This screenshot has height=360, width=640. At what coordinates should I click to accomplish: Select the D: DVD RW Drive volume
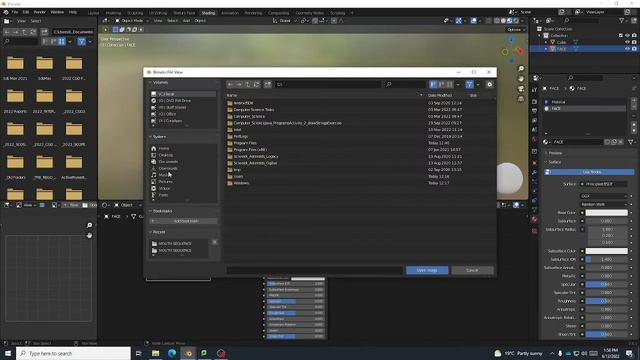183,100
